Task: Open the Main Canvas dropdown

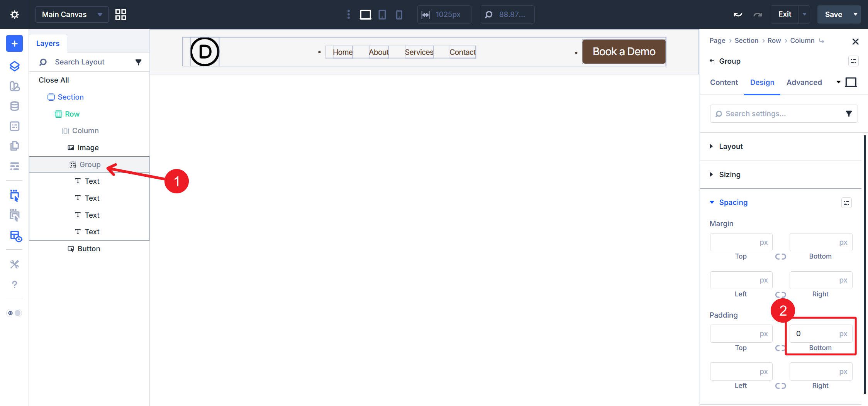Action: (x=72, y=14)
